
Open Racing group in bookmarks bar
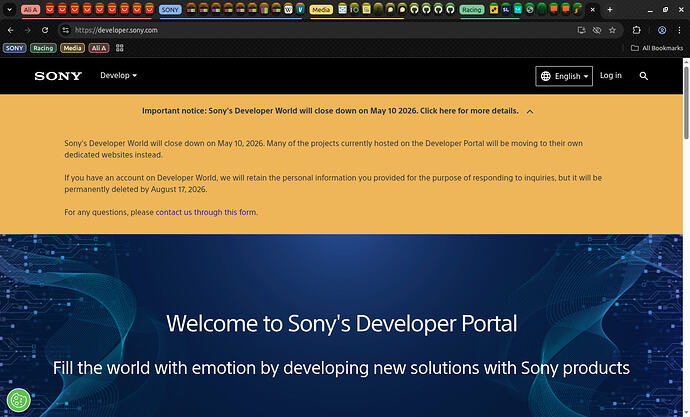(x=43, y=48)
